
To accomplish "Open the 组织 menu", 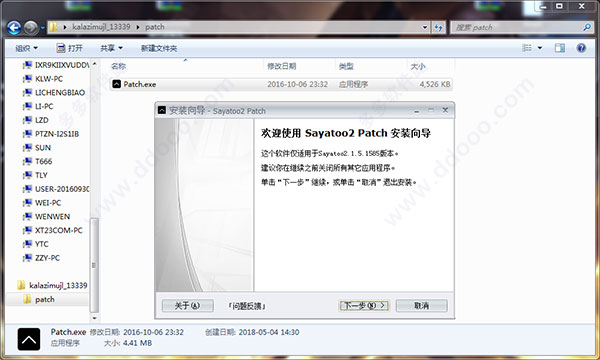I will (26, 48).
